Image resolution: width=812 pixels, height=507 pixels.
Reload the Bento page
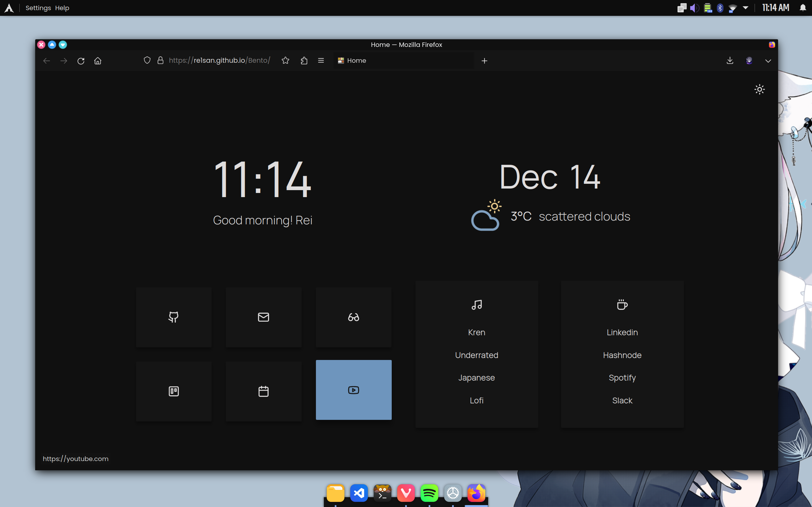[81, 61]
